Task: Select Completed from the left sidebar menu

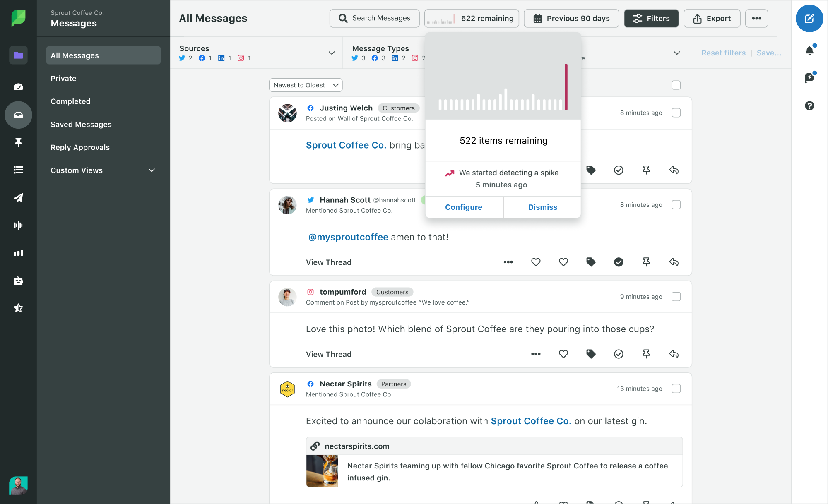Action: pos(71,102)
